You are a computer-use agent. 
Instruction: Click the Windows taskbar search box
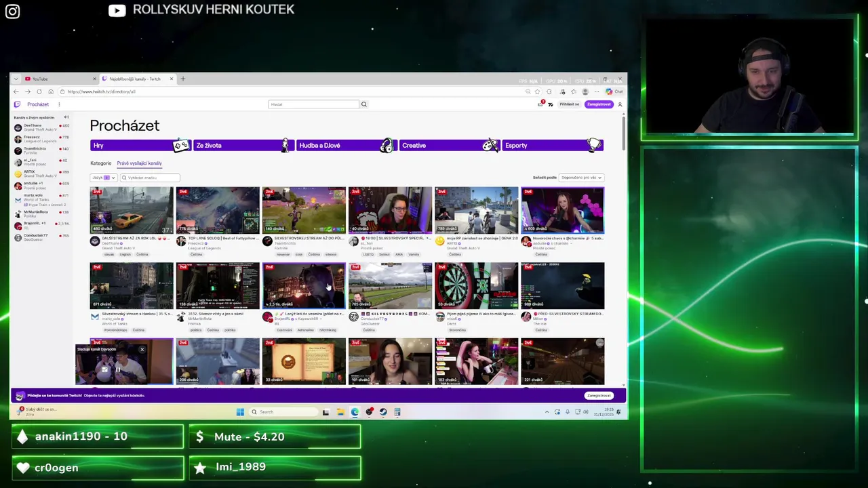pyautogui.click(x=283, y=411)
